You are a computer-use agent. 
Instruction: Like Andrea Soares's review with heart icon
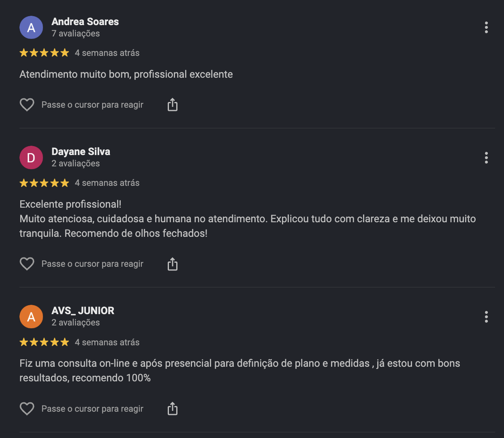tap(27, 105)
